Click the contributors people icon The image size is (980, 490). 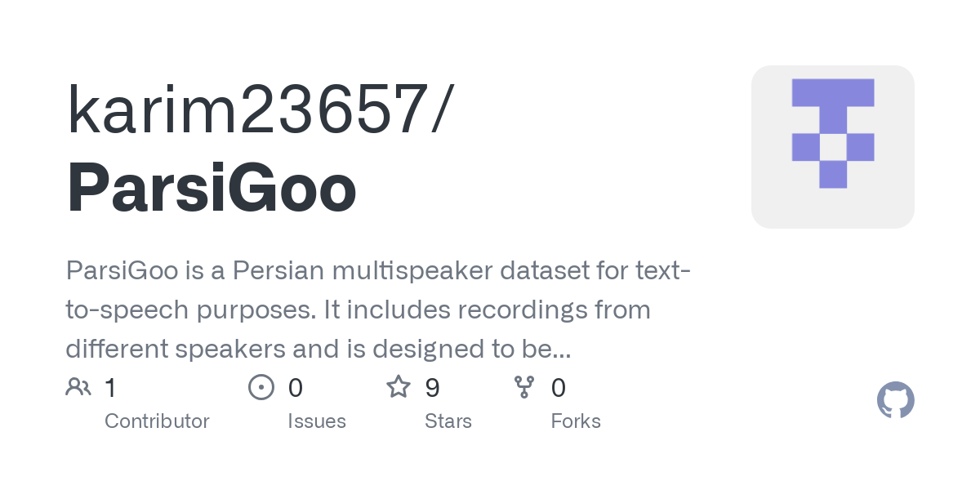(x=78, y=386)
